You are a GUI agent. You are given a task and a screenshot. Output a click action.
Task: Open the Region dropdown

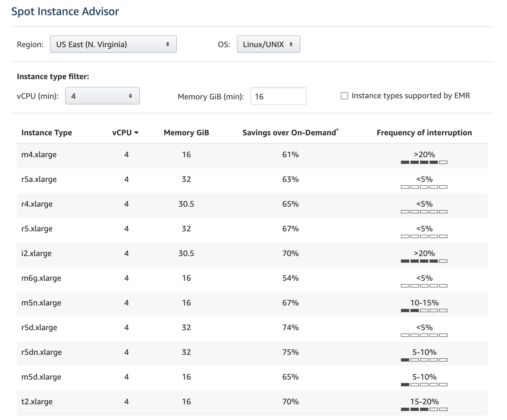[x=113, y=44]
